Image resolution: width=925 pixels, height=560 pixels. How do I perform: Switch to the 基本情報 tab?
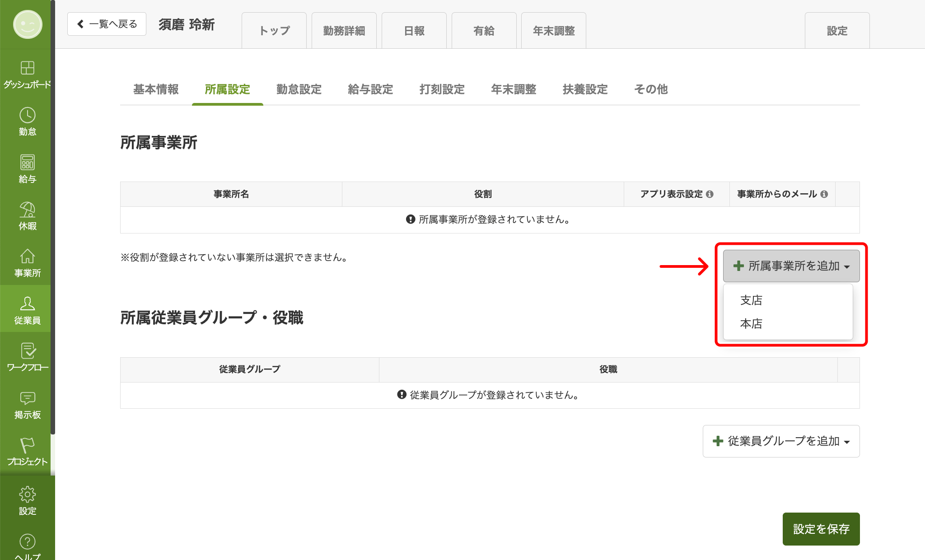coord(155,89)
